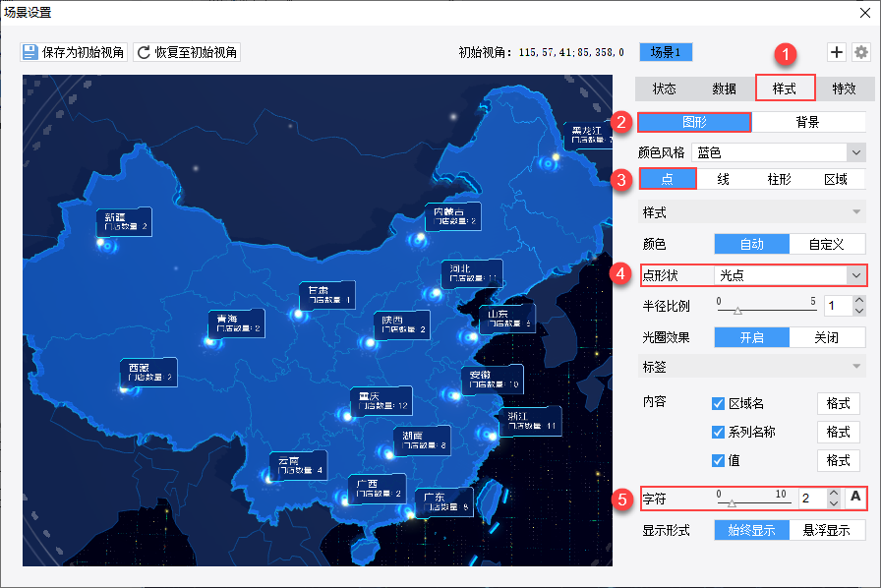Select the 场景1 scene button

pos(666,52)
